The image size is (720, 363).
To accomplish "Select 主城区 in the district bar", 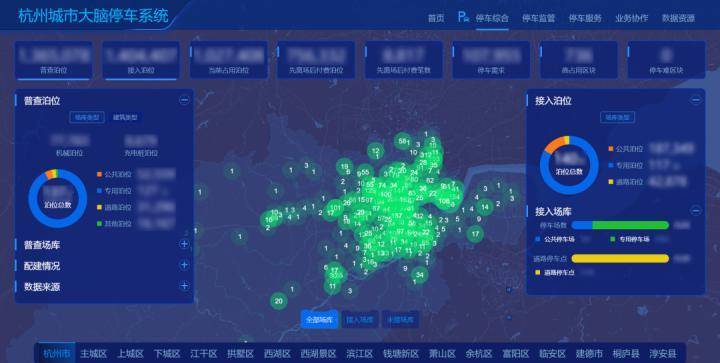I will [x=94, y=354].
